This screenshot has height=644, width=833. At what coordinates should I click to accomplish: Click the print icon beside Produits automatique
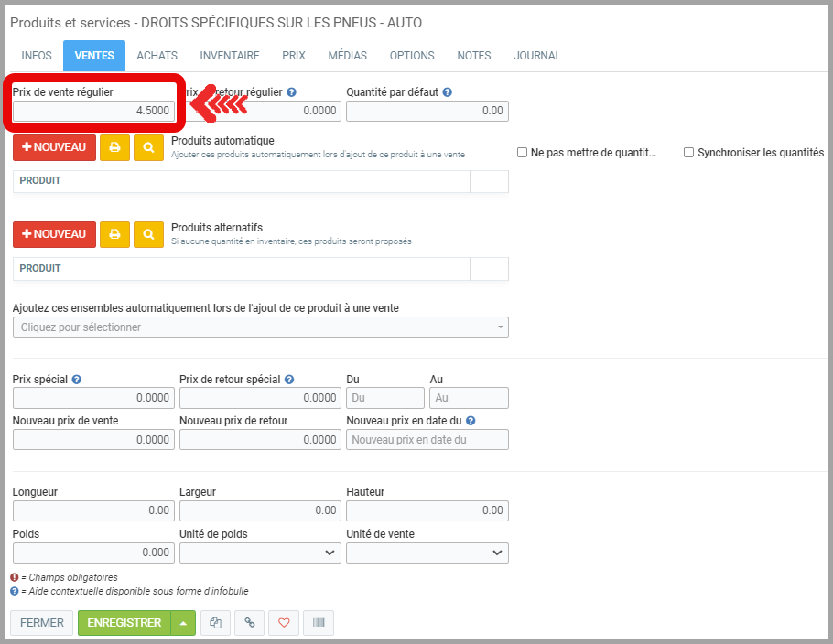(114, 147)
